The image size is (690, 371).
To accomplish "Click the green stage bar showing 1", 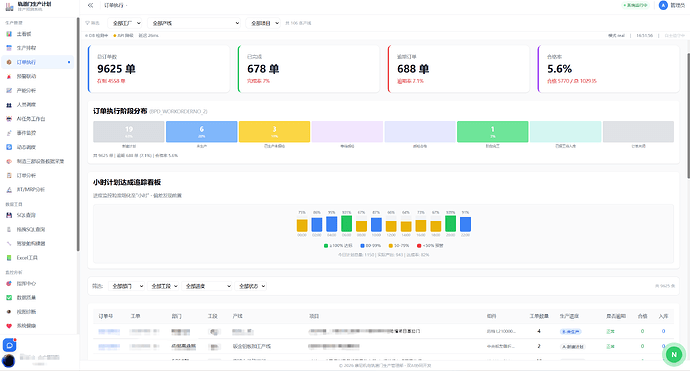I will [492, 132].
